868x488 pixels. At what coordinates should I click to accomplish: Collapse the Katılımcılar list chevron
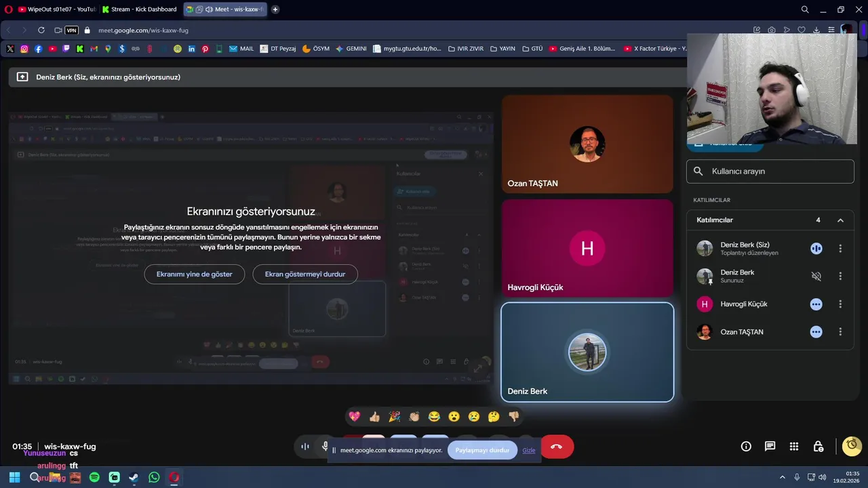(840, 220)
